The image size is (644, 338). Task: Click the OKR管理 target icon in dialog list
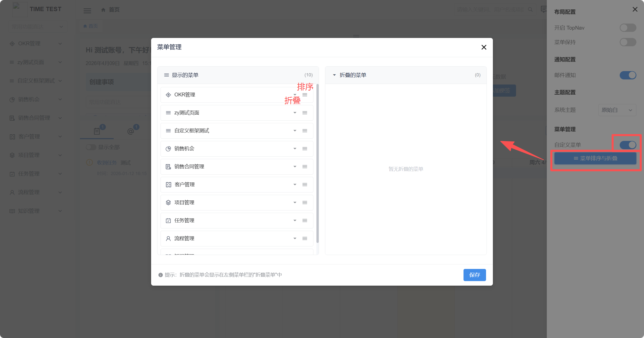tap(168, 95)
